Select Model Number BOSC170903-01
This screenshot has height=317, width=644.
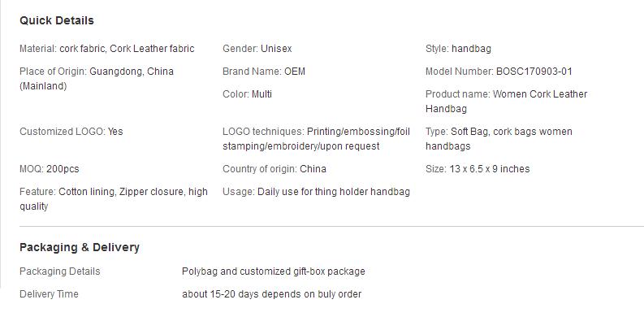499,72
